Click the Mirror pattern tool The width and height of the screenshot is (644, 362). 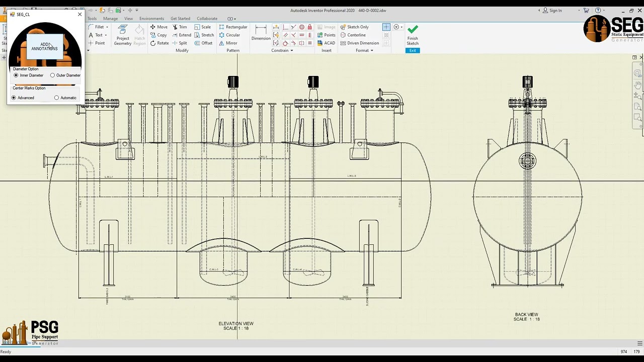click(228, 43)
